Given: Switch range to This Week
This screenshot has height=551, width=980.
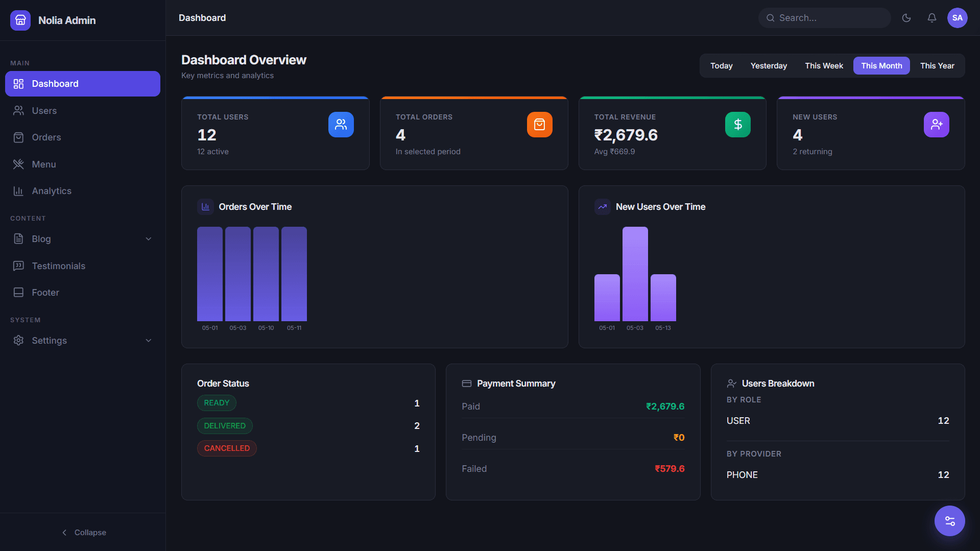Looking at the screenshot, I should coord(824,66).
